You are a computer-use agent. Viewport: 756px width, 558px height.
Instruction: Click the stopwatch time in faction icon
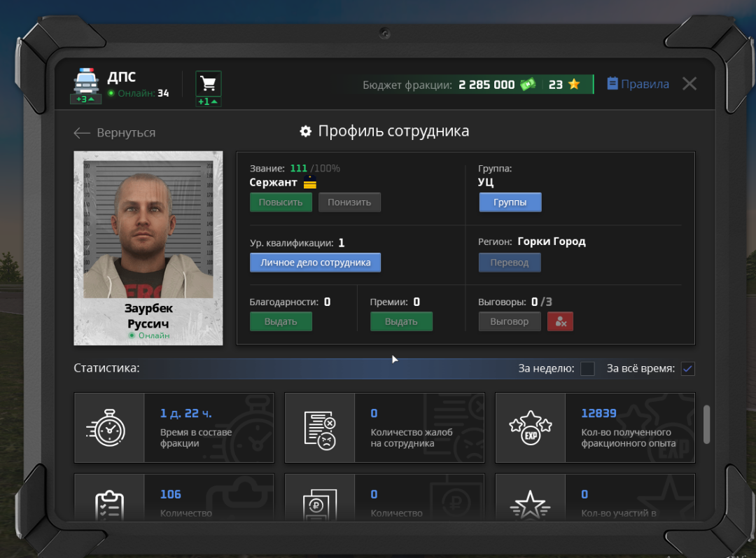pyautogui.click(x=108, y=428)
